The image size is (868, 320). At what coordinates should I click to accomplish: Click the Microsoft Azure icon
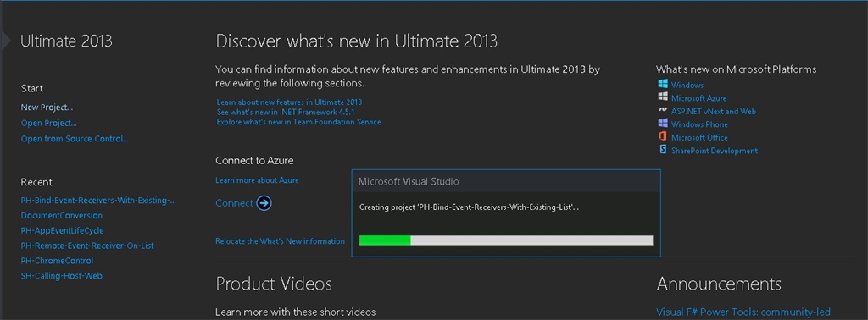point(663,97)
